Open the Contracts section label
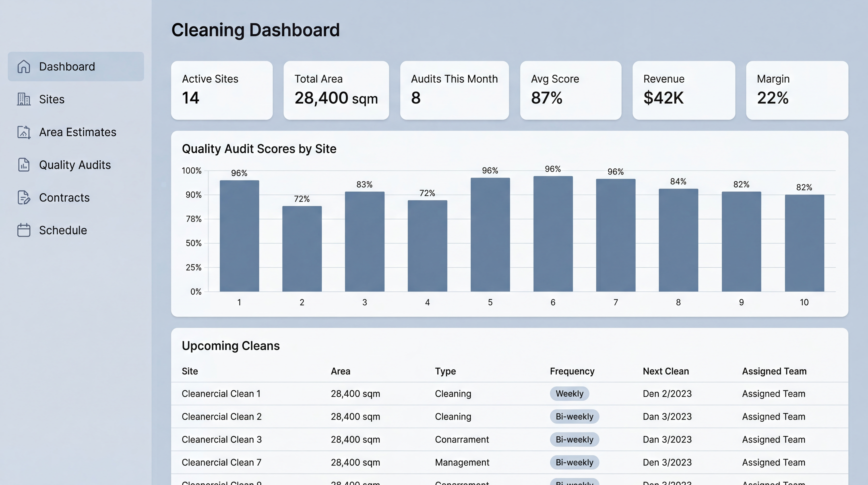This screenshot has width=868, height=485. pos(64,197)
